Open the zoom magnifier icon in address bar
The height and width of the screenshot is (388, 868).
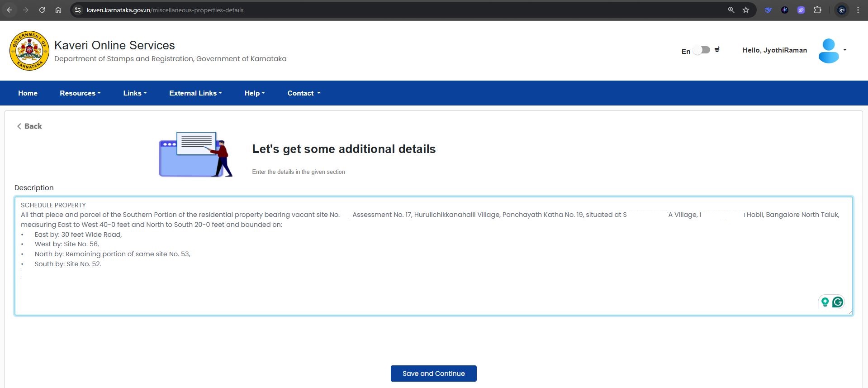tap(731, 10)
